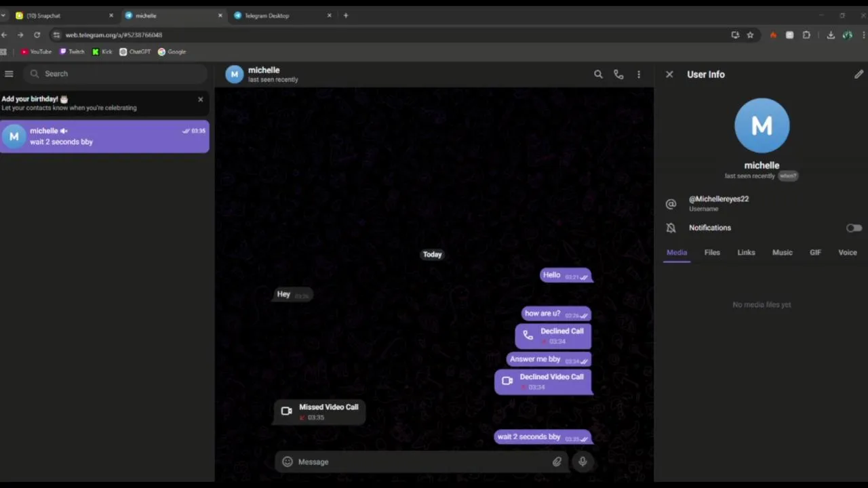Click the 'how are u?' message

[557, 314]
